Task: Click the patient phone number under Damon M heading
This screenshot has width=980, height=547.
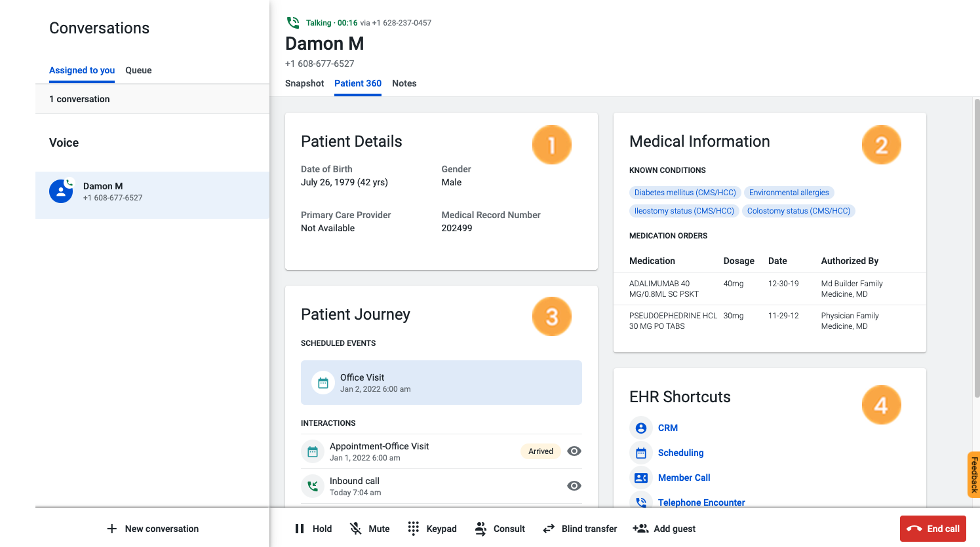Action: (319, 64)
